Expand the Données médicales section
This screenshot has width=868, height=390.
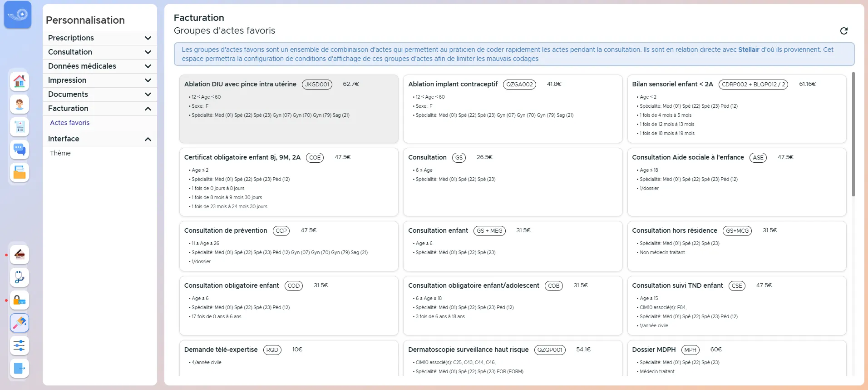pyautogui.click(x=100, y=66)
